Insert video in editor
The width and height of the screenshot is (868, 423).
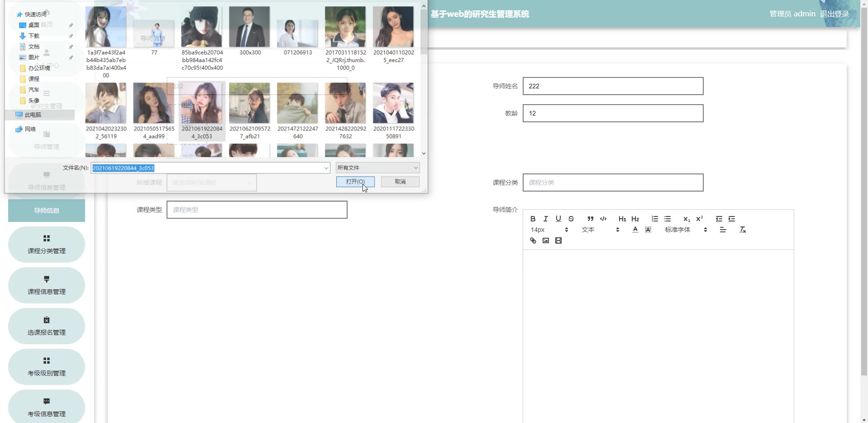click(x=558, y=240)
